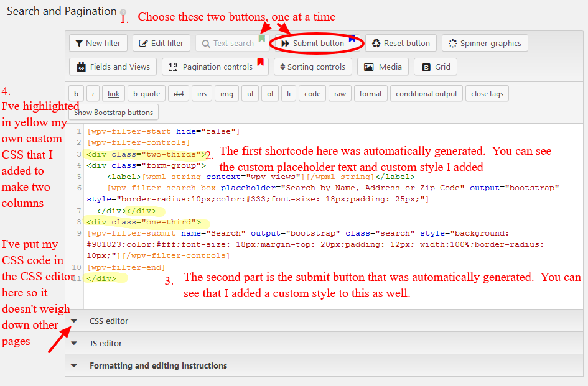This screenshot has height=386, width=588.
Task: Open the Fields and Views inserter
Action: (x=112, y=67)
